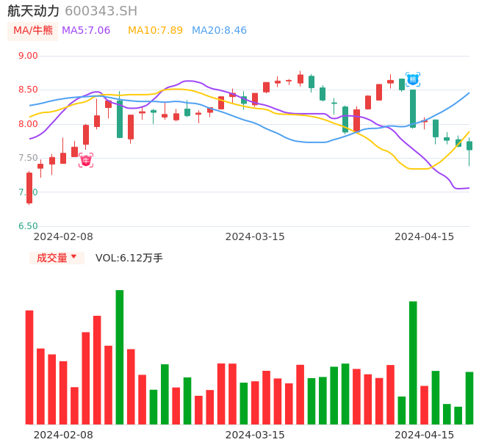Toggle the MA10:7.89 legend line
The height and width of the screenshot is (445, 504).
(x=155, y=31)
